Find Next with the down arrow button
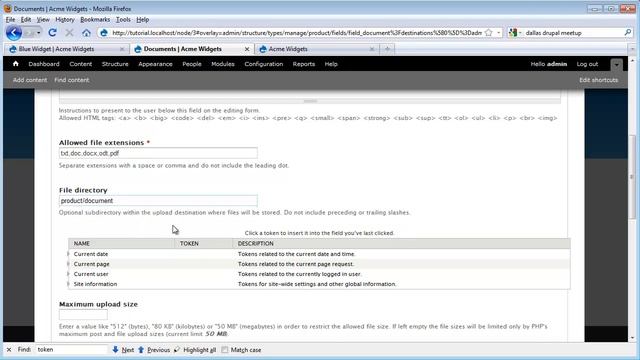This screenshot has width=640, height=360. [123, 350]
